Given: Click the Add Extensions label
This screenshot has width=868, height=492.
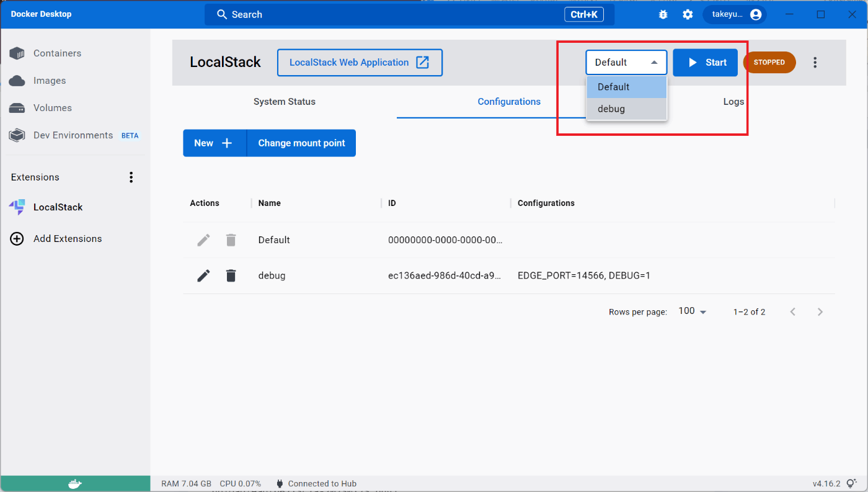Looking at the screenshot, I should click(x=68, y=239).
